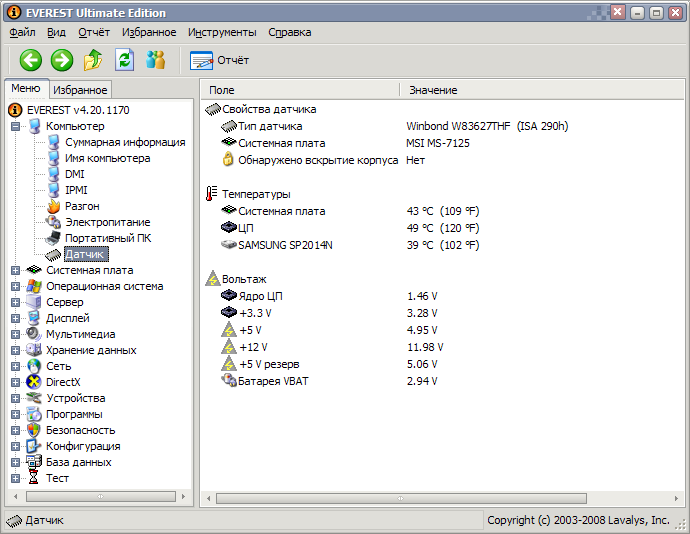This screenshot has width=690, height=534.
Task: Select the DMI tree item
Action: coord(75,174)
